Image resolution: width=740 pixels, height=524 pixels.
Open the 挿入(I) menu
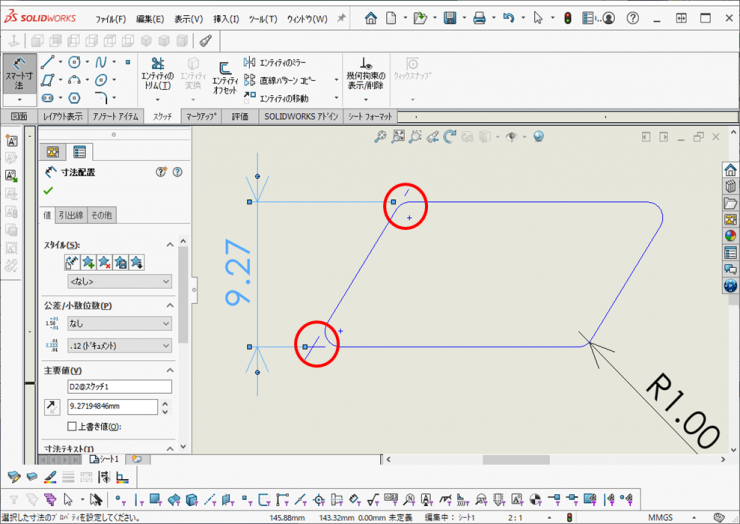(x=226, y=19)
